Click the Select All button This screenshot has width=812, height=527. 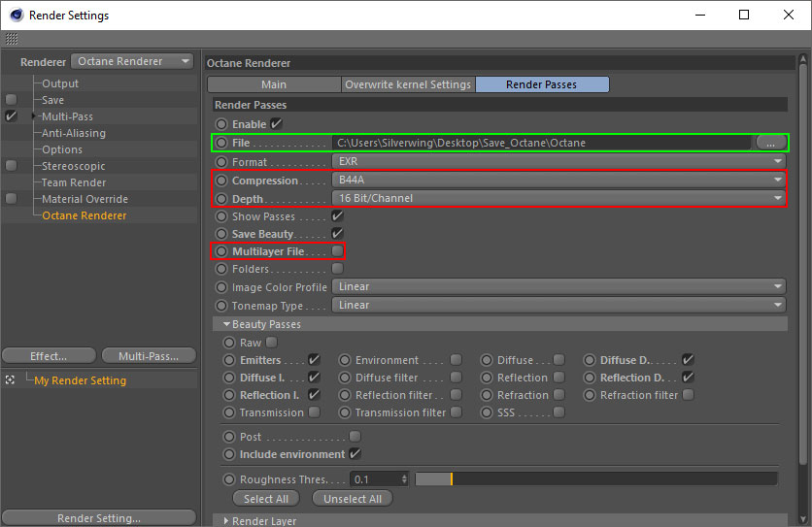pyautogui.click(x=266, y=499)
